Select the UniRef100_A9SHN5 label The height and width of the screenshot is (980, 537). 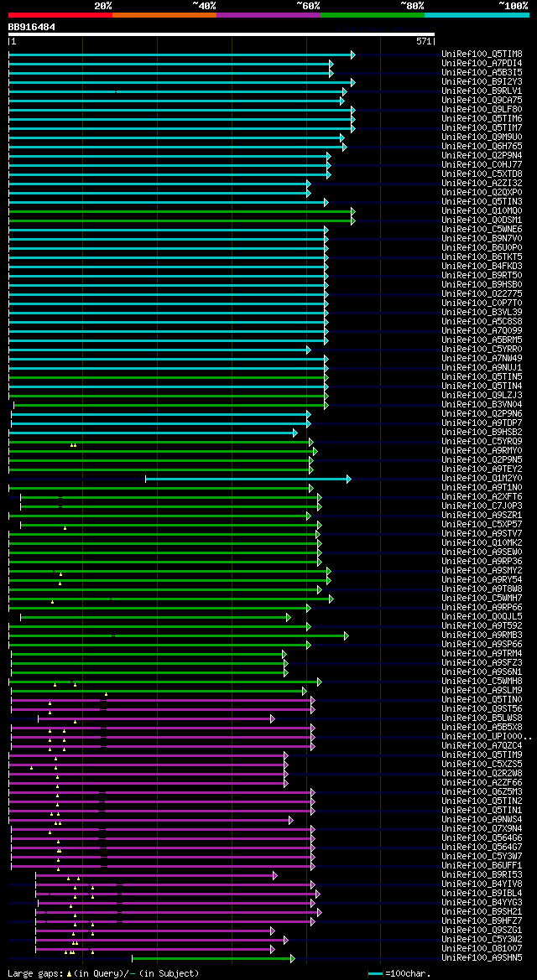point(482,958)
